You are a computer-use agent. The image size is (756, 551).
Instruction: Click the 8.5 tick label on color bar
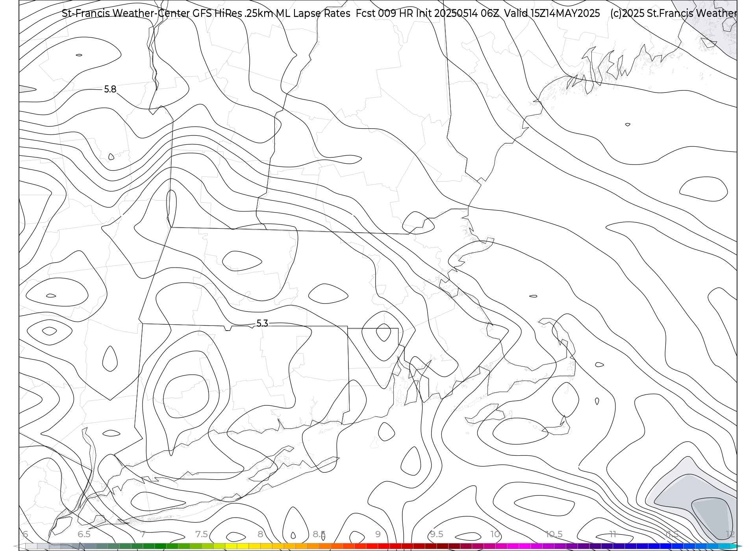click(319, 534)
